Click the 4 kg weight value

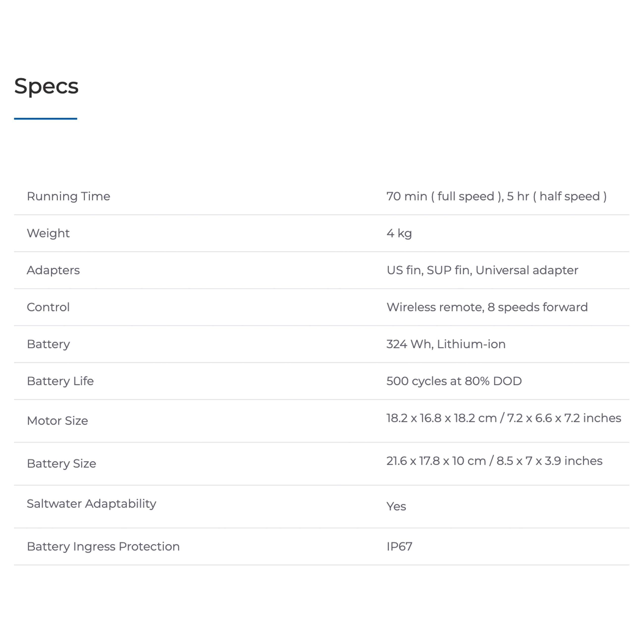point(399,233)
